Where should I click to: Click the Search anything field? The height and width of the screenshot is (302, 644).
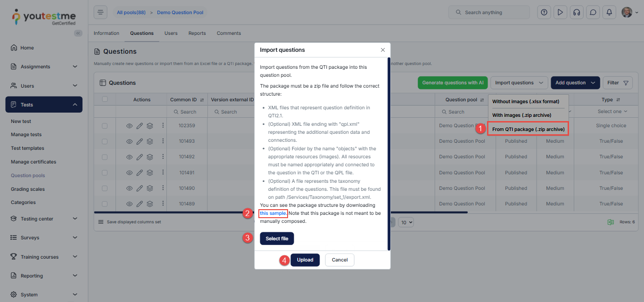489,12
